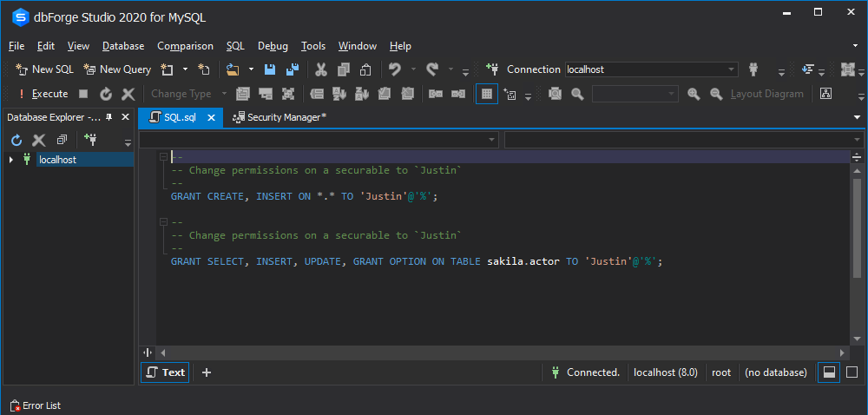The image size is (868, 415).
Task: Open the Database menu
Action: coord(122,46)
